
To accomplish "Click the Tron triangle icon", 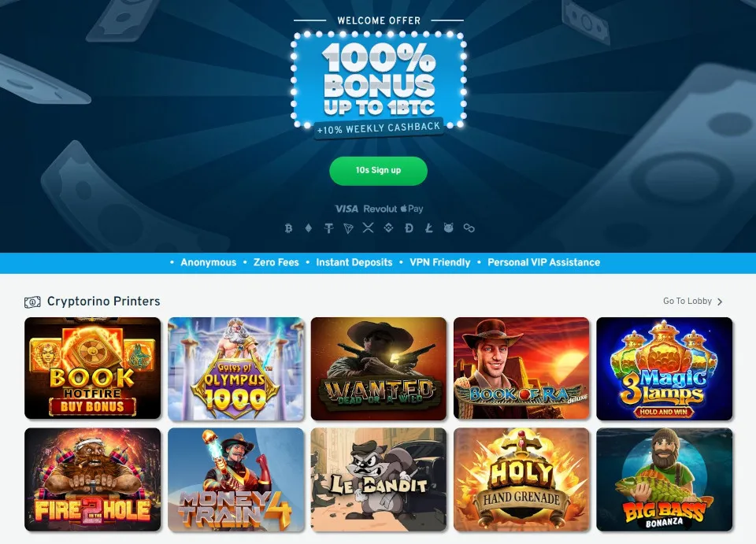I will point(348,228).
